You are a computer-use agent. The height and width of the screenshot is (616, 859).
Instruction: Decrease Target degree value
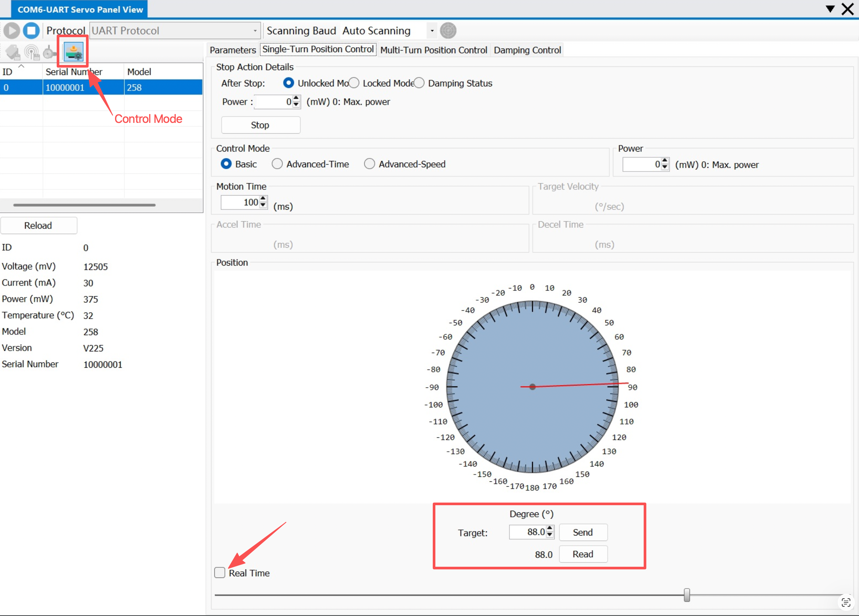pos(550,535)
